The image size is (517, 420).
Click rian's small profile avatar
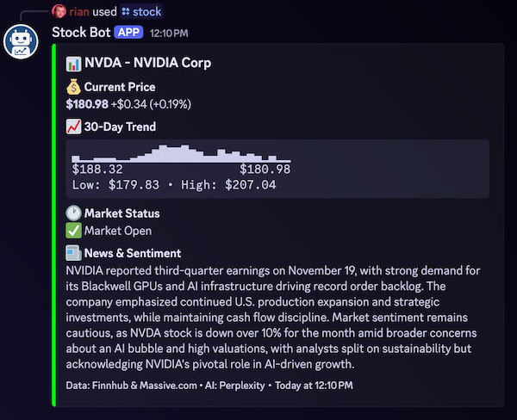(59, 11)
